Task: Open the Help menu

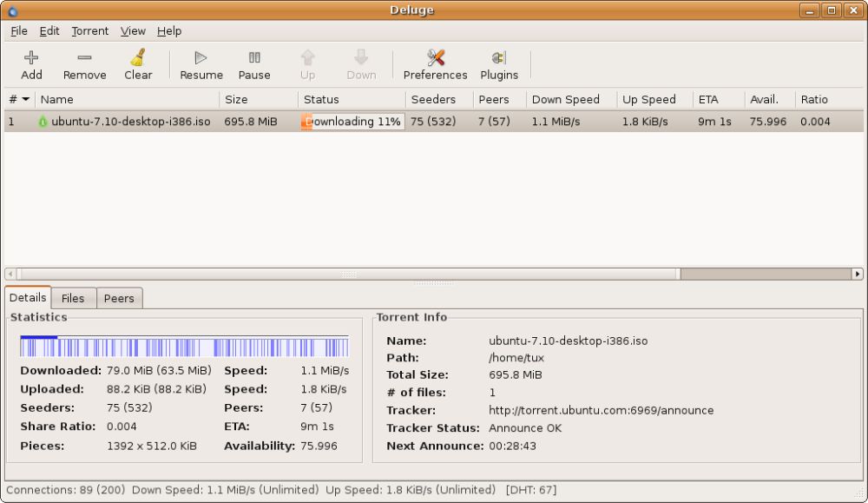Action: pos(169,31)
